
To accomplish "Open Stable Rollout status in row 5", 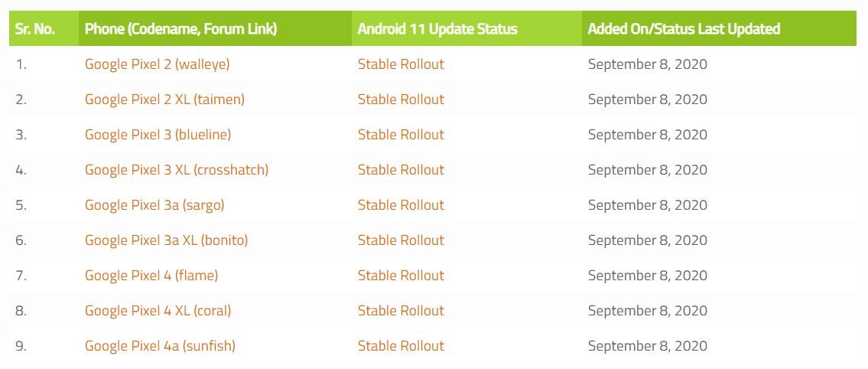I will (401, 205).
